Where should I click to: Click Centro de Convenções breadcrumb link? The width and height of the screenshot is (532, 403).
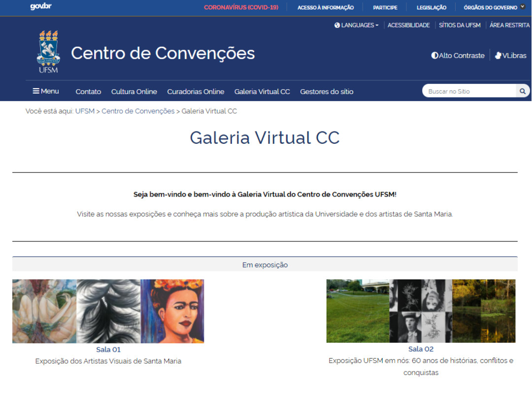138,111
